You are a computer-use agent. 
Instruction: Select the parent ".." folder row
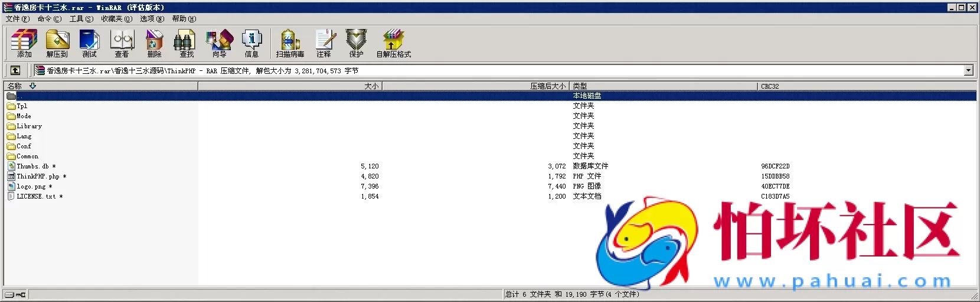(490, 96)
